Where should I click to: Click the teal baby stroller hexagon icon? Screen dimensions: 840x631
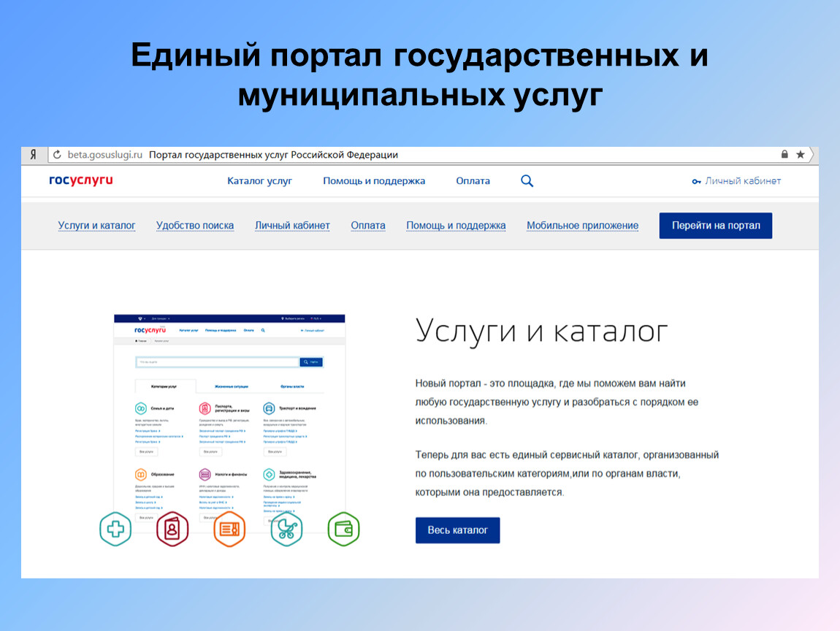pos(286,529)
